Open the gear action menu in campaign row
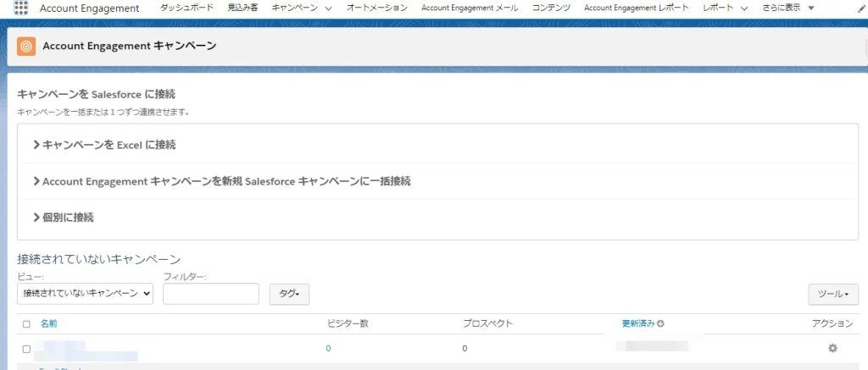Screen dimensions: 868x370 tap(832, 348)
